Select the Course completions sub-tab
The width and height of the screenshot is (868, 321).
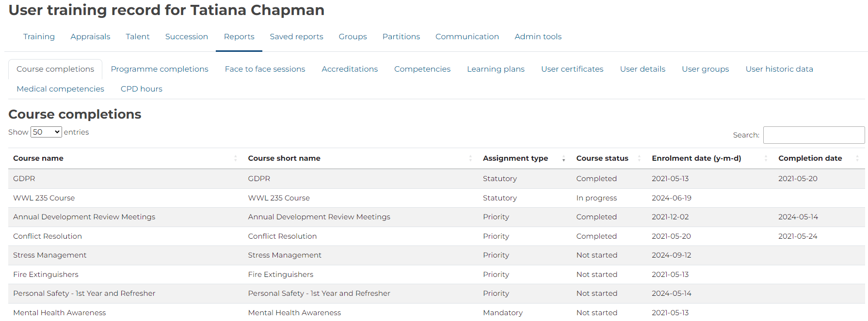[x=55, y=69]
